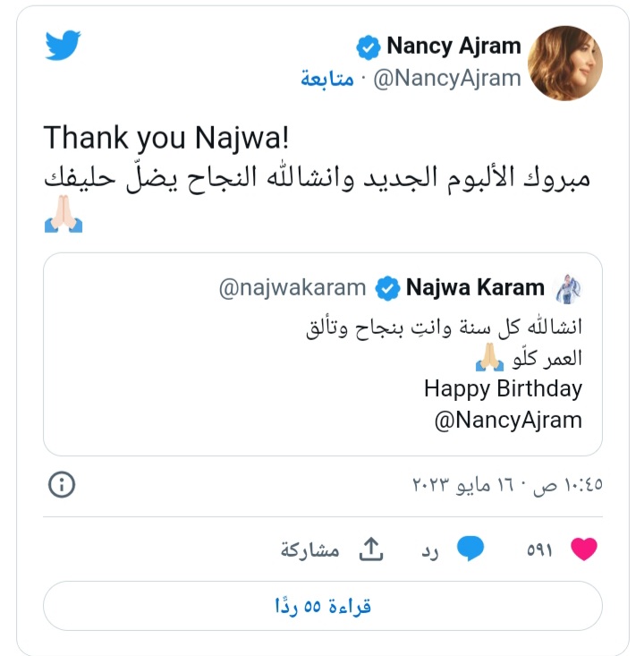Click the share upload arrow icon
Viewport: 644px width, 656px height.
pos(369,550)
